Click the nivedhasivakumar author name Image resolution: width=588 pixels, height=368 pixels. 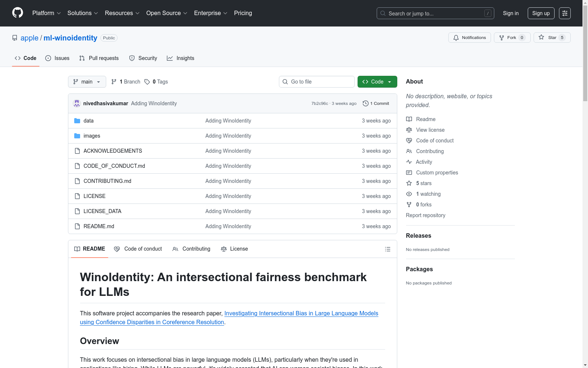click(x=106, y=103)
